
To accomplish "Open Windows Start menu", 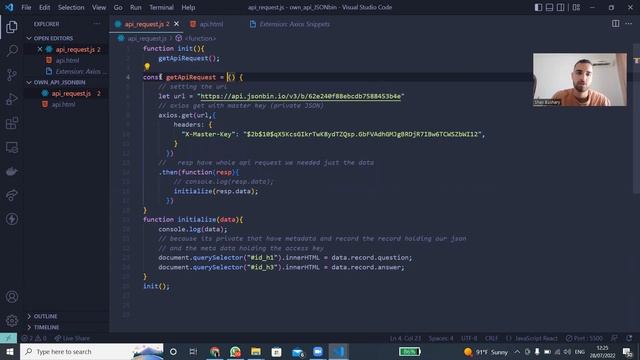I will tap(10, 352).
